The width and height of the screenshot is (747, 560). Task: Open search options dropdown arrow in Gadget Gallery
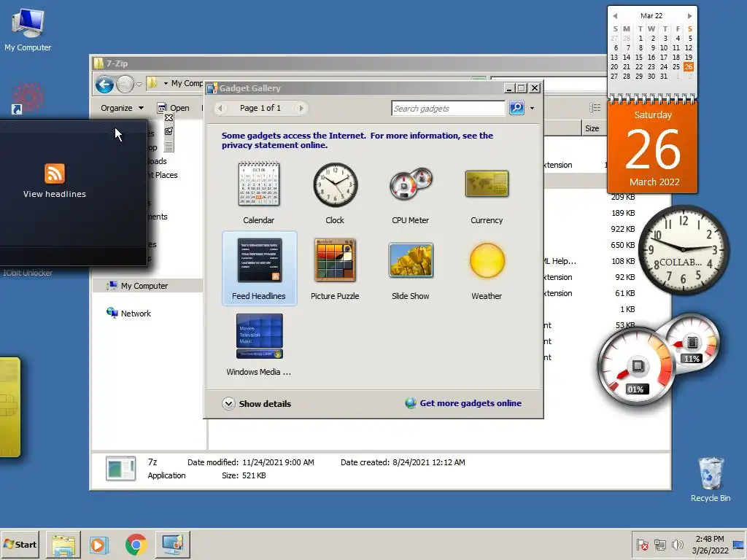point(532,108)
